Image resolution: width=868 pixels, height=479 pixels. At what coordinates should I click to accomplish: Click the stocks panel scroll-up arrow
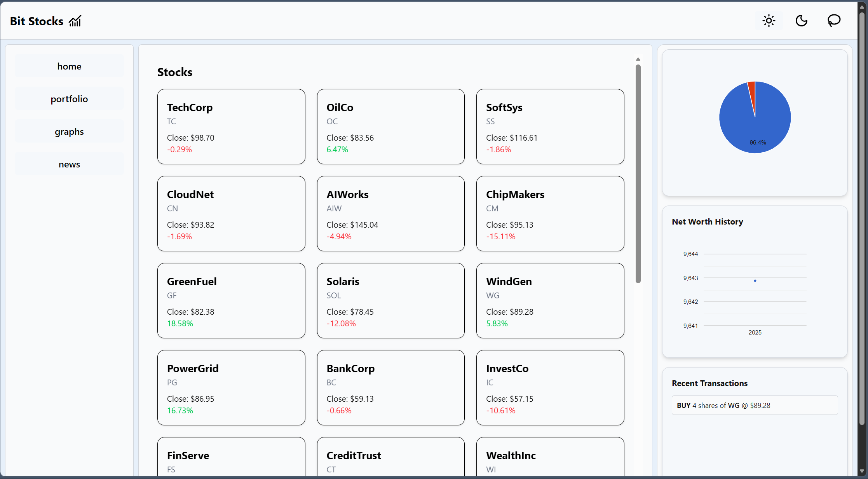[638, 59]
